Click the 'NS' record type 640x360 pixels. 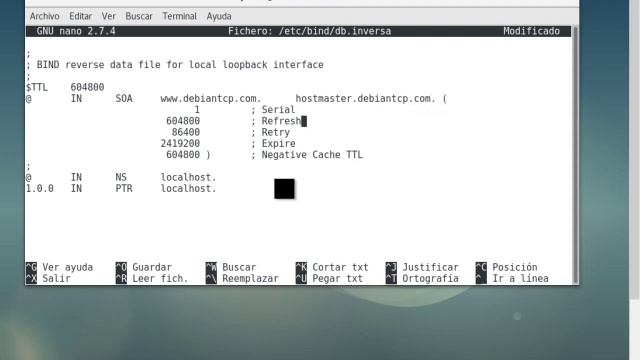121,178
